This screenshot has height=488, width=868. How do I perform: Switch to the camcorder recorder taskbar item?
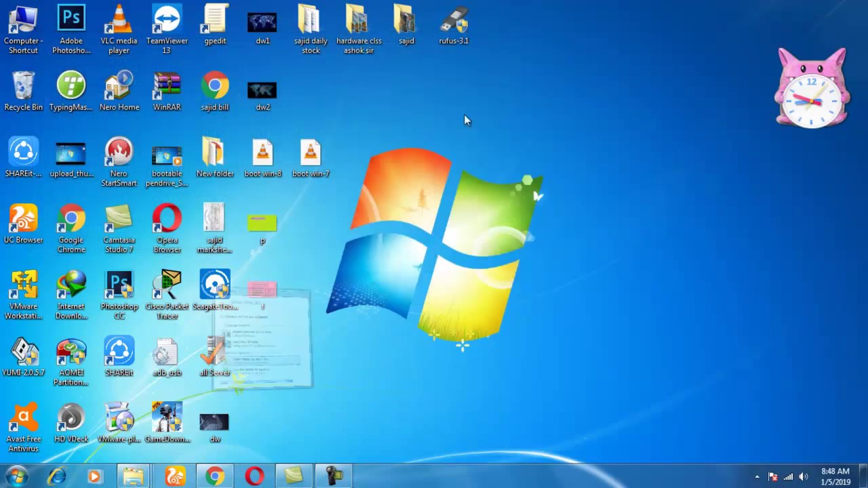tap(334, 476)
